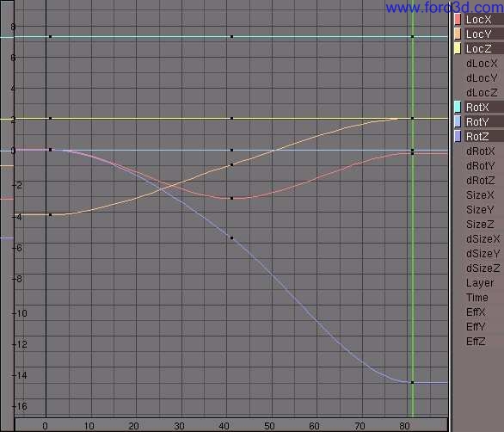Click the RotZ purple color swatch
The image size is (504, 432).
458,136
